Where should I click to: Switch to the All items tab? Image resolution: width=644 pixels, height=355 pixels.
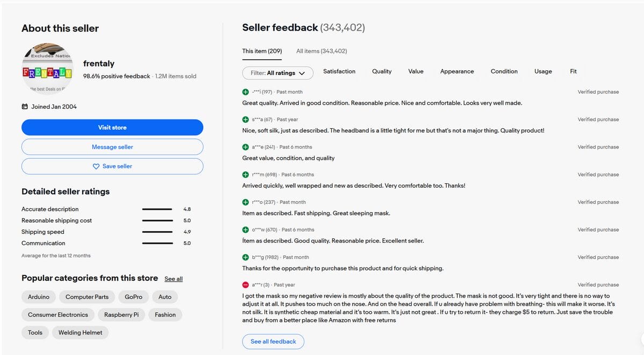pyautogui.click(x=321, y=51)
